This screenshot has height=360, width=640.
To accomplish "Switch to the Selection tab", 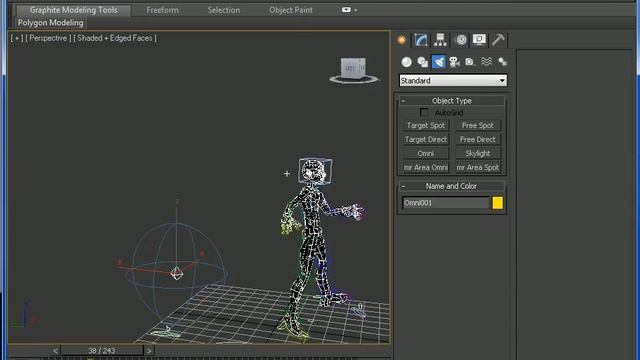I will (224, 10).
